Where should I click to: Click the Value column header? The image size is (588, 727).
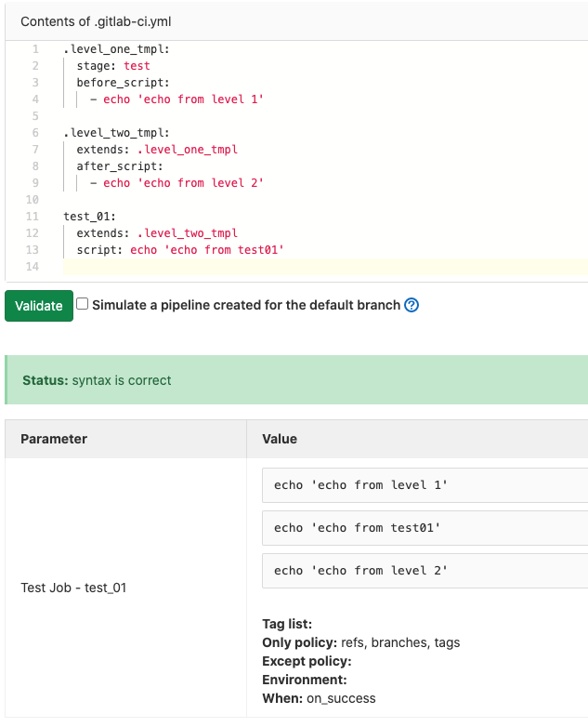point(280,439)
